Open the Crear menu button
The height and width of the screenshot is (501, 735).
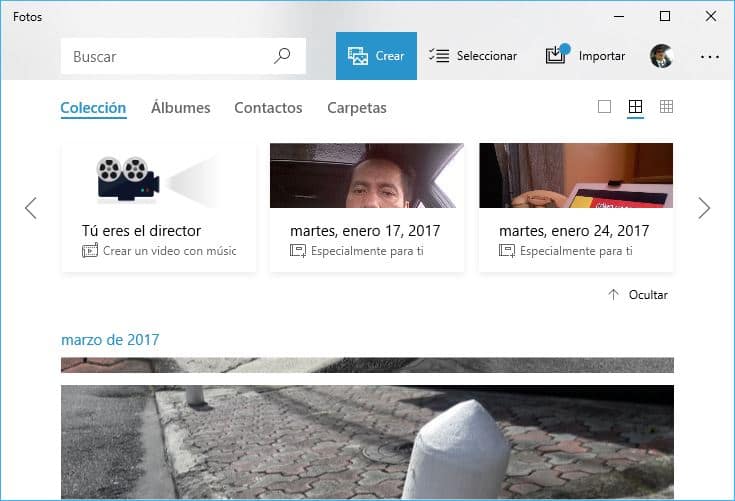click(x=376, y=56)
